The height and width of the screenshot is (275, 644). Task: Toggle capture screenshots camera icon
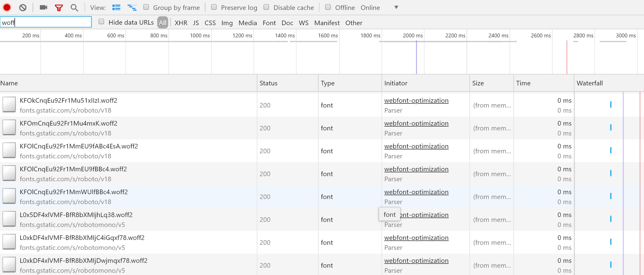(x=43, y=7)
